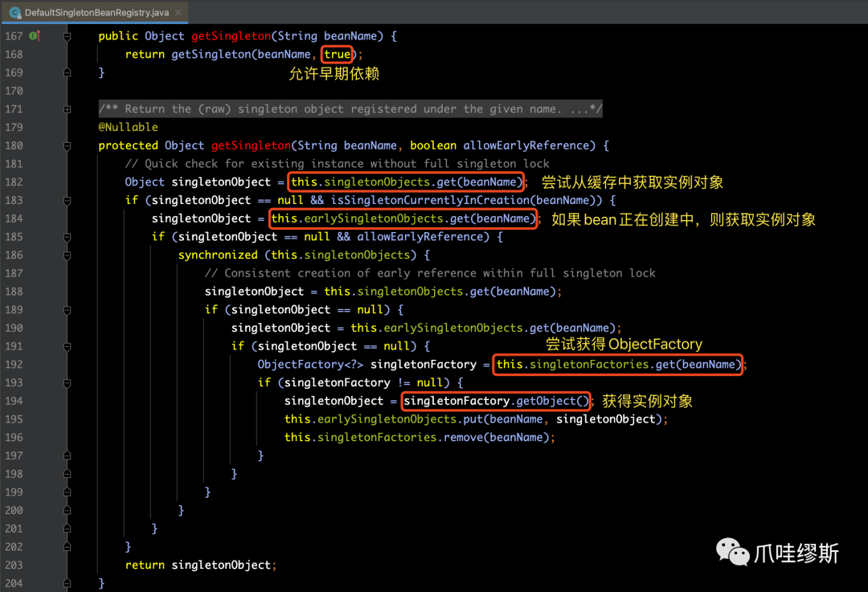Click the Java class icon on the tab

(x=15, y=12)
